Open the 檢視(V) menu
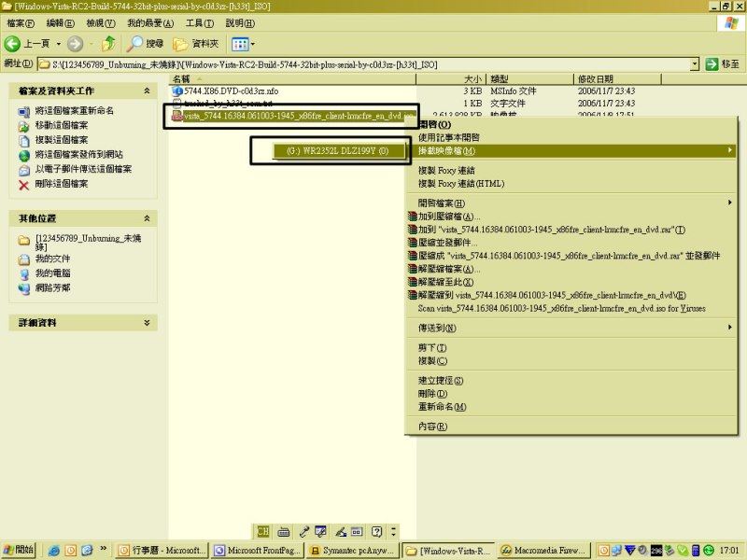The height and width of the screenshot is (560, 747). (101, 23)
